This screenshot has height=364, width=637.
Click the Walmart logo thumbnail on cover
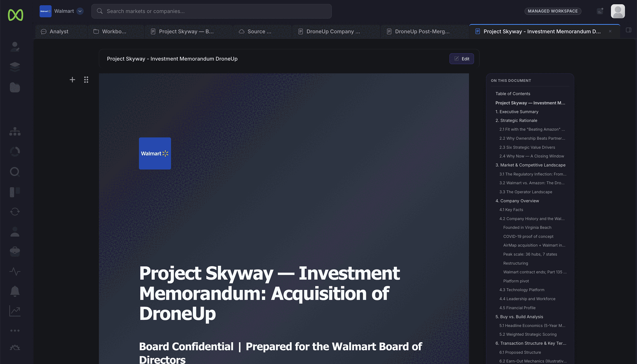[x=155, y=153]
